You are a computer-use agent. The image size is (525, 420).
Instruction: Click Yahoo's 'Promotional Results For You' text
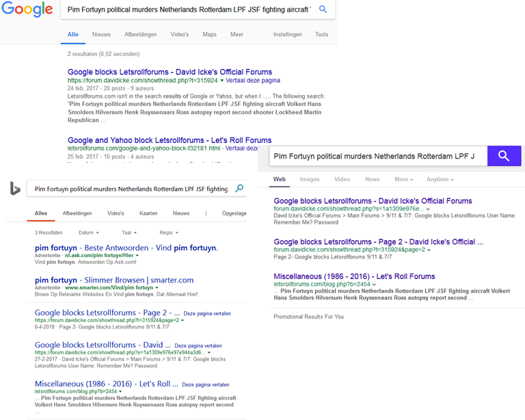(308, 317)
